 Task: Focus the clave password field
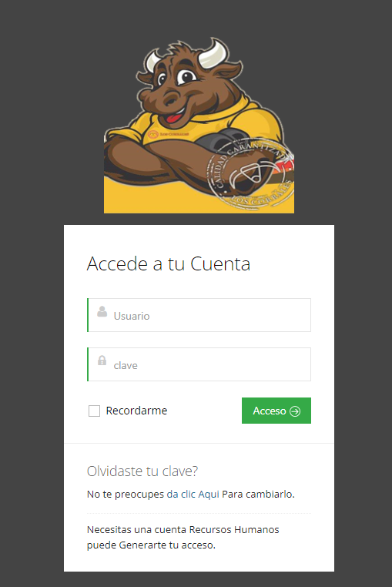(199, 364)
